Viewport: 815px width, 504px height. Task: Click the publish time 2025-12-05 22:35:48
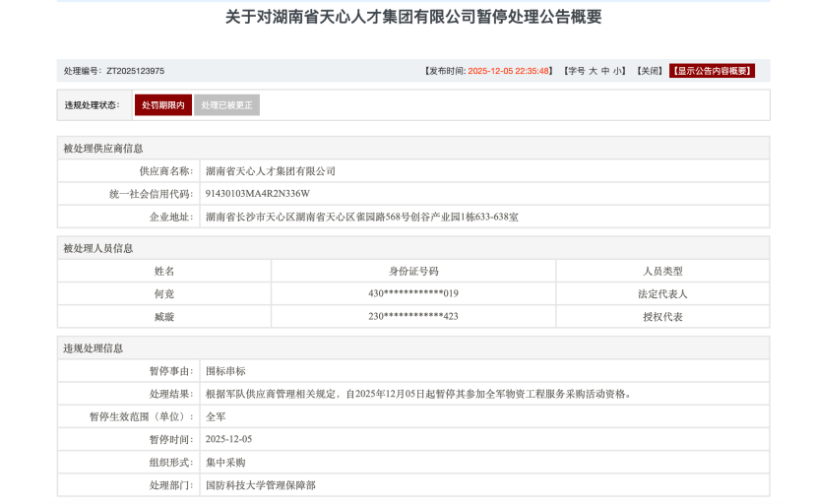(508, 71)
